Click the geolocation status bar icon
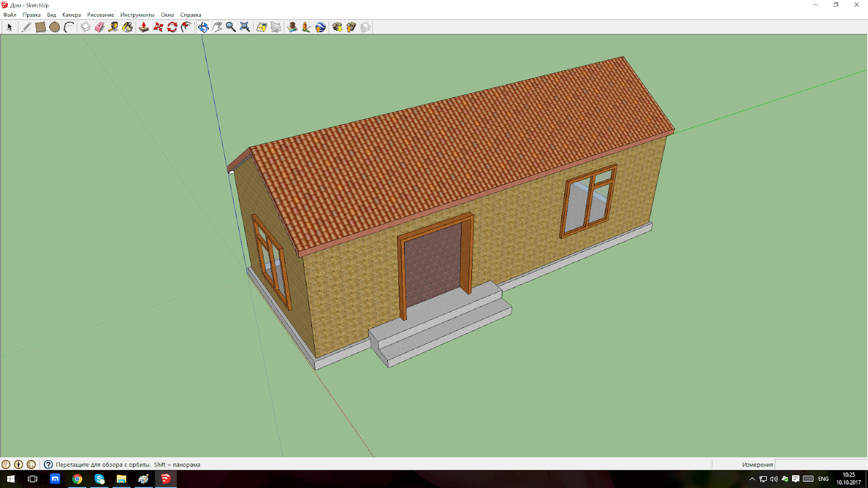Viewport: 868px width, 488px height. pyautogui.click(x=6, y=465)
